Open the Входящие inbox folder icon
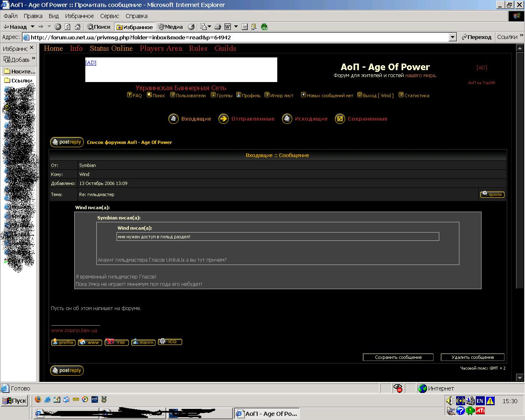Viewport: 525px width, 420px height. 173,119
